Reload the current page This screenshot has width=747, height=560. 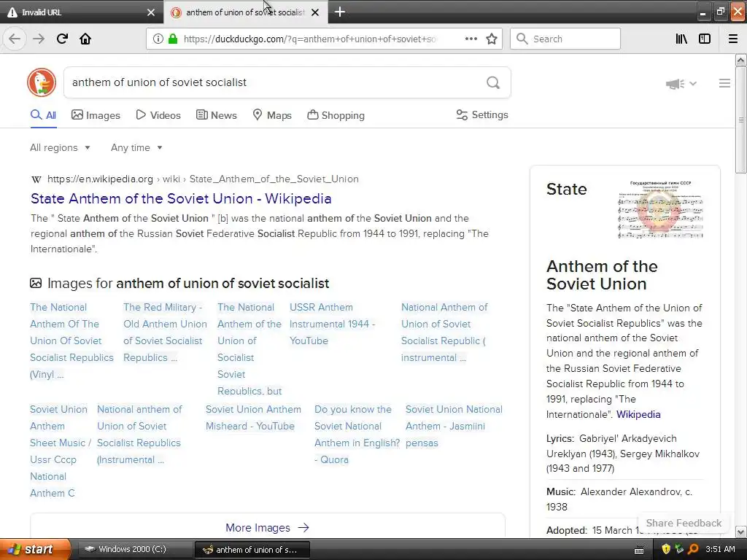[x=62, y=39]
